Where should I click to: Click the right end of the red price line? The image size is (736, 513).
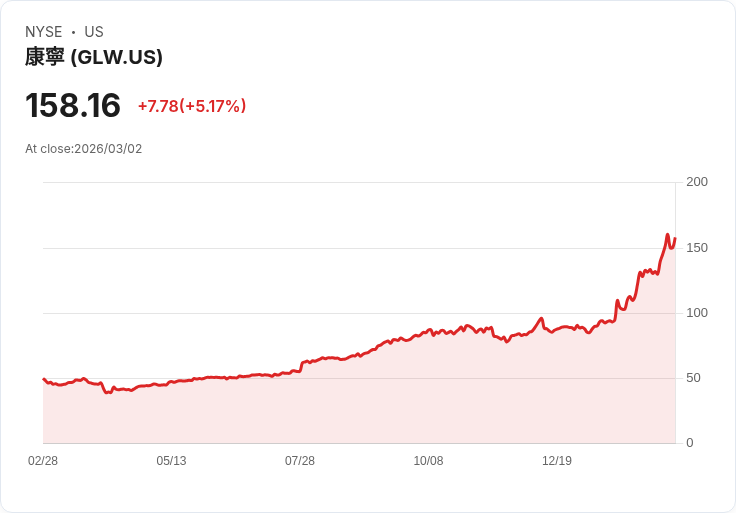[x=675, y=239]
